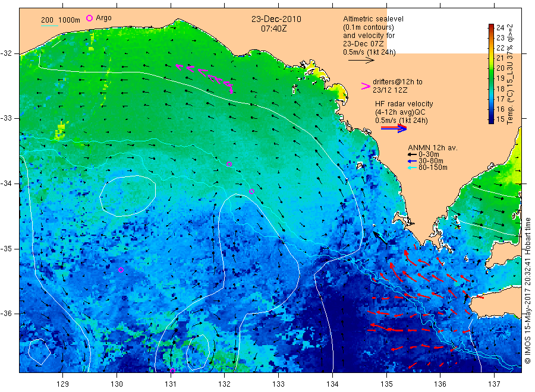Click '0.5m/s (1kt 24h)' under the HF radar legend
Image resolution: width=535 pixels, height=392 pixels.
point(401,121)
